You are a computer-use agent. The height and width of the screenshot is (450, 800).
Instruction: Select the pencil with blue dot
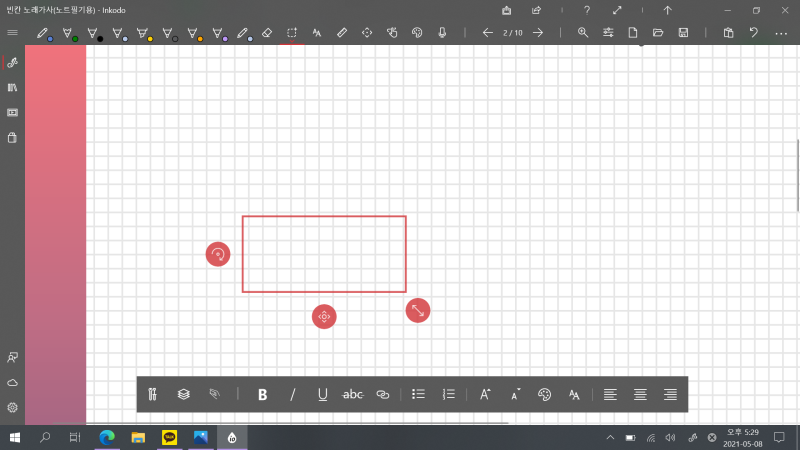click(44, 34)
